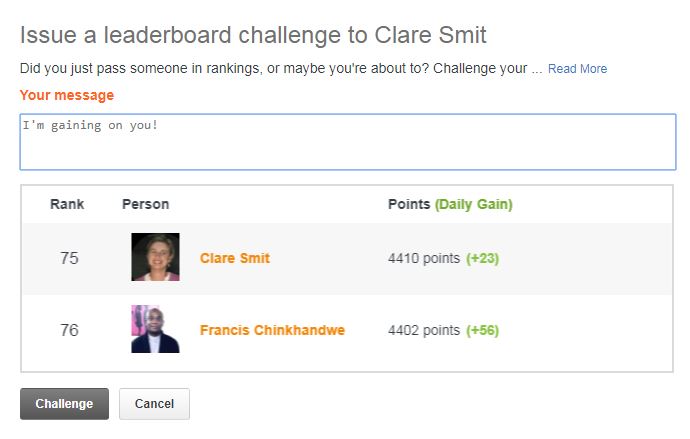Image resolution: width=690 pixels, height=439 pixels.
Task: Open the Clare Smit name link
Action: pyautogui.click(x=235, y=258)
